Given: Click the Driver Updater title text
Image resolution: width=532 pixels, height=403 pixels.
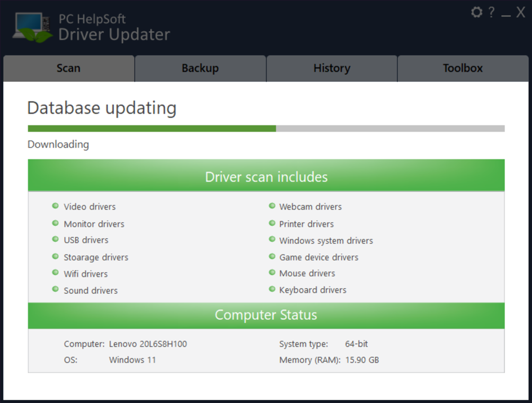Looking at the screenshot, I should point(114,35).
